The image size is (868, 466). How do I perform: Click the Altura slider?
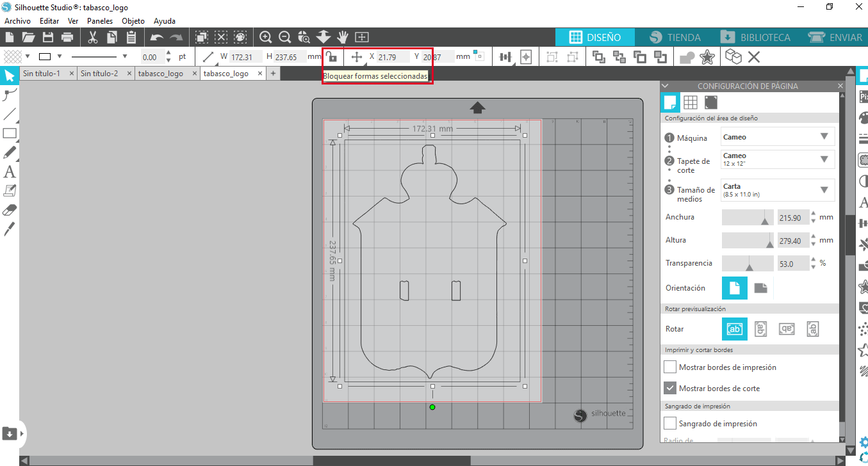click(x=748, y=240)
